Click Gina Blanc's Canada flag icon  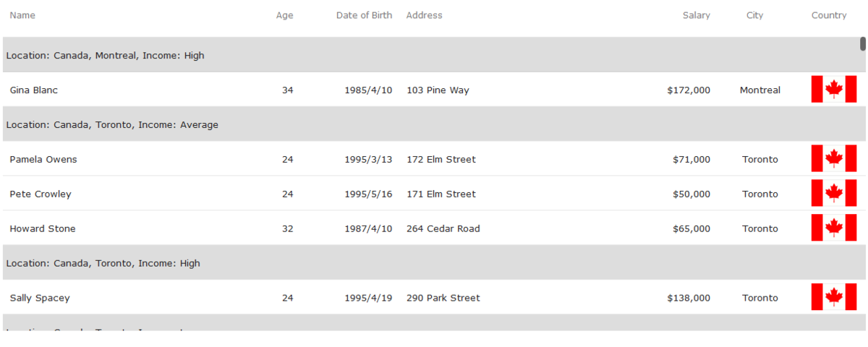[x=833, y=90]
